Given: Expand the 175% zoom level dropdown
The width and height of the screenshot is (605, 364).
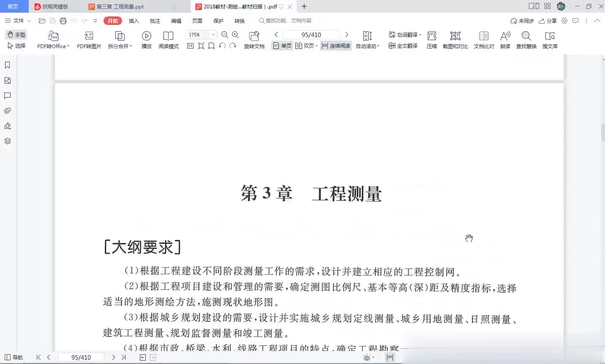Looking at the screenshot, I should [x=213, y=35].
